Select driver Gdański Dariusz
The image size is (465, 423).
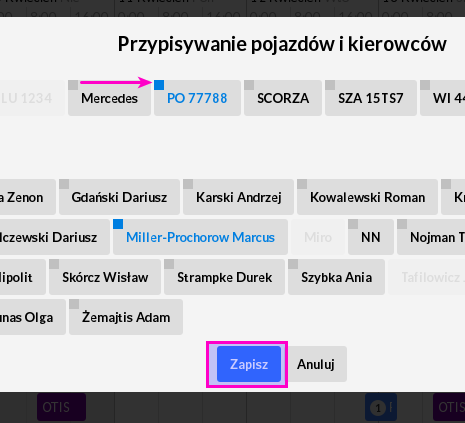tap(119, 197)
